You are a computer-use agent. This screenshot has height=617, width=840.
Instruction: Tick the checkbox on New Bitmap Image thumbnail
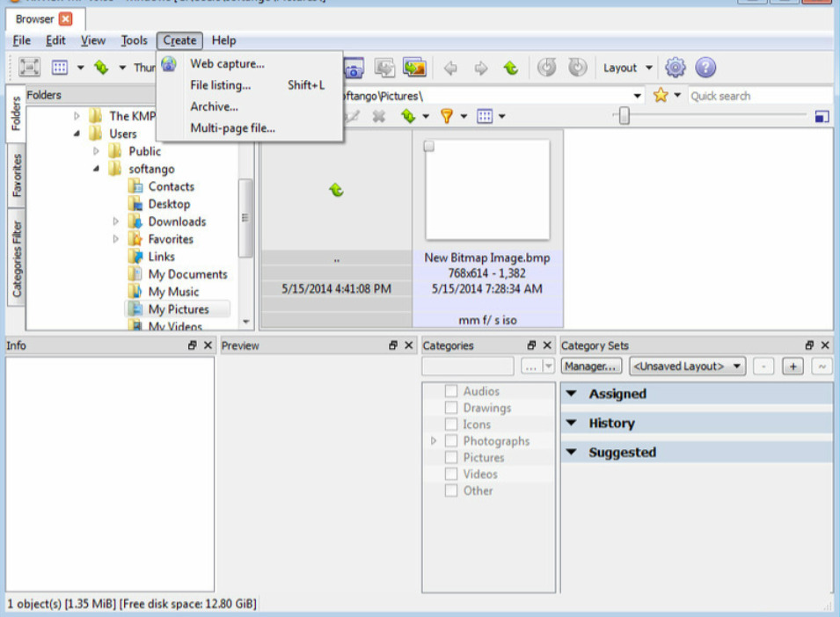429,146
